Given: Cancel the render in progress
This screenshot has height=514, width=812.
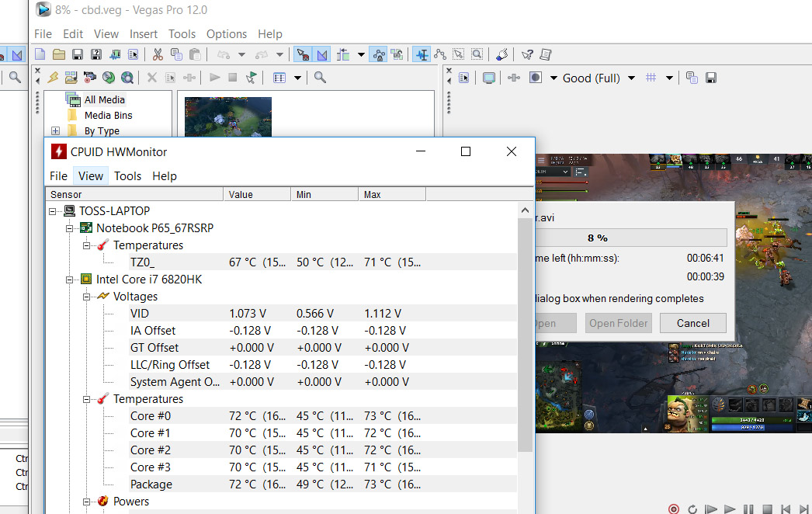Looking at the screenshot, I should coord(693,323).
